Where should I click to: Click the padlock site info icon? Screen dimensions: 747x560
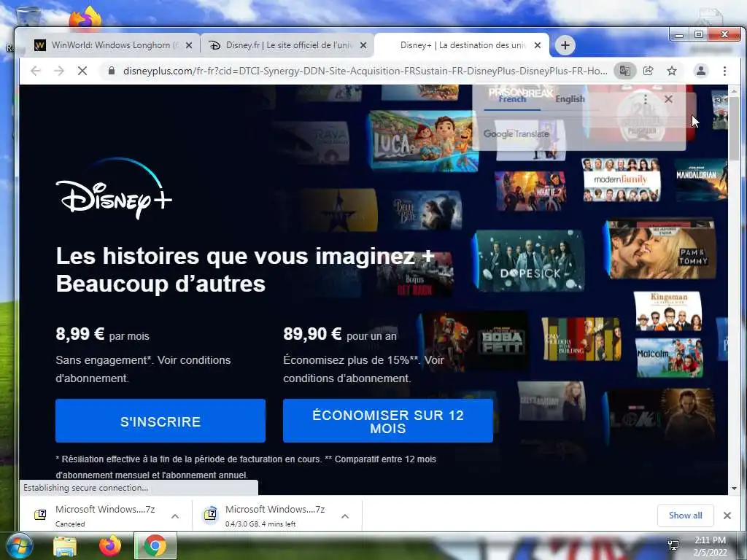112,71
